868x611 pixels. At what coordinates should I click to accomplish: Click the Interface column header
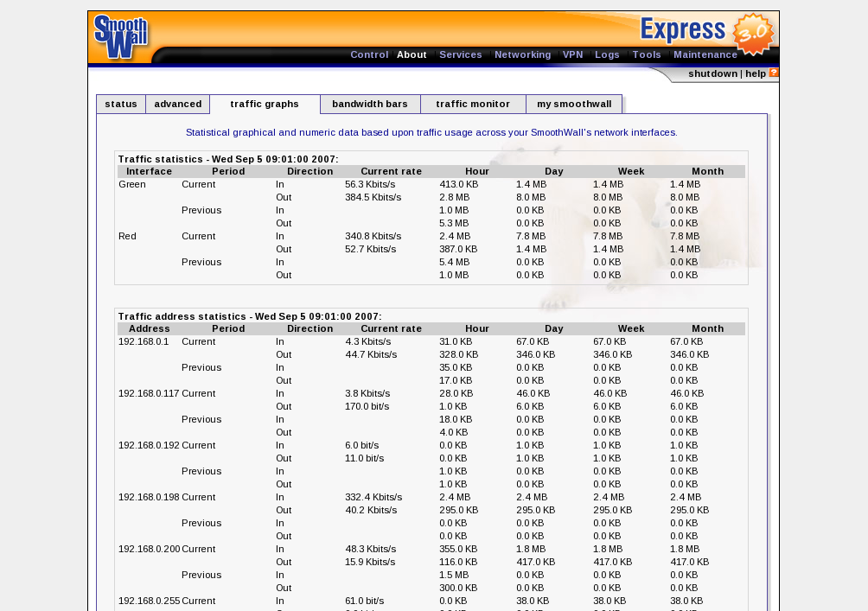(149, 172)
